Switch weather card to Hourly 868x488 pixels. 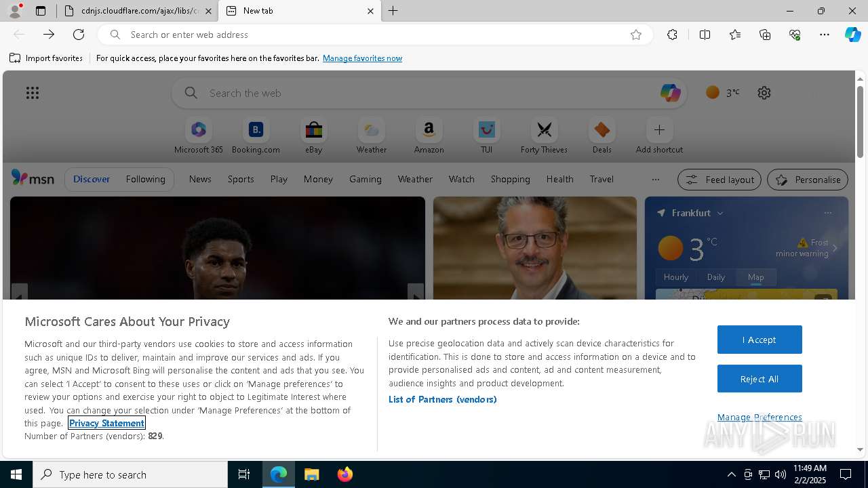(x=676, y=277)
